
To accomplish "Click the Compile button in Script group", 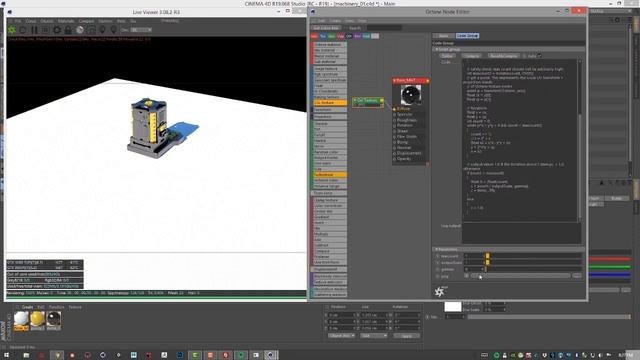I will [x=471, y=56].
